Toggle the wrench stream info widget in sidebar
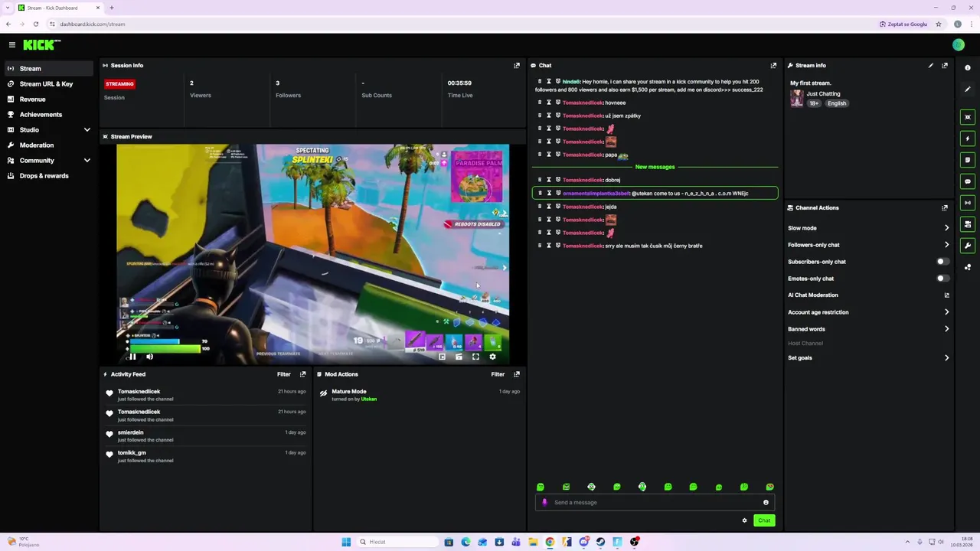The height and width of the screenshot is (551, 980). click(x=968, y=246)
